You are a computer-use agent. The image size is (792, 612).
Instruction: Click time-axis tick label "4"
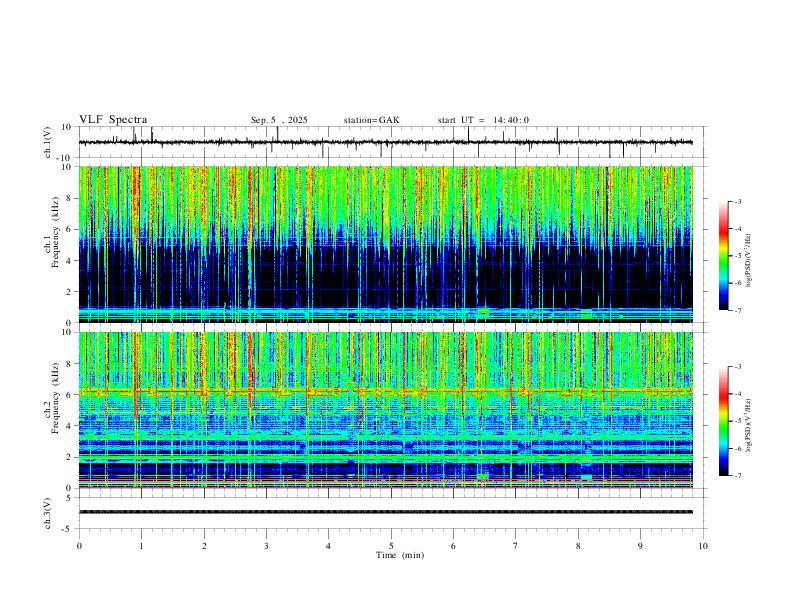click(x=329, y=546)
